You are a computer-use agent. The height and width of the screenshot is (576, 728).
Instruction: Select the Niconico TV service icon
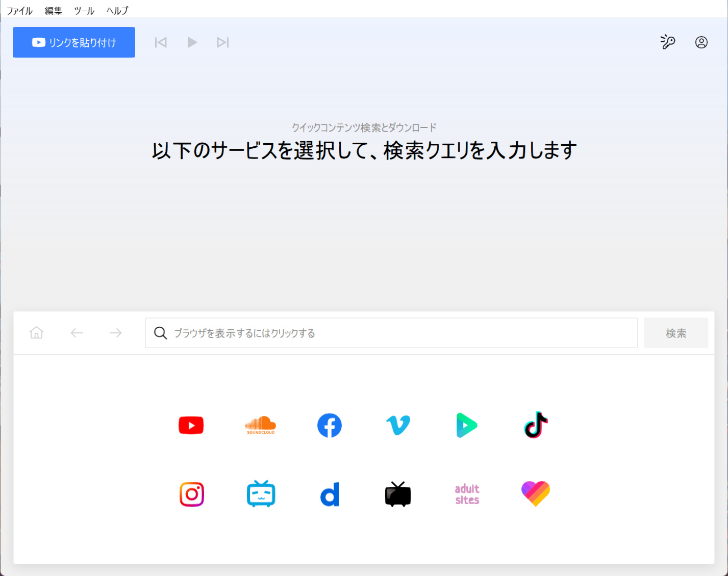click(x=398, y=494)
